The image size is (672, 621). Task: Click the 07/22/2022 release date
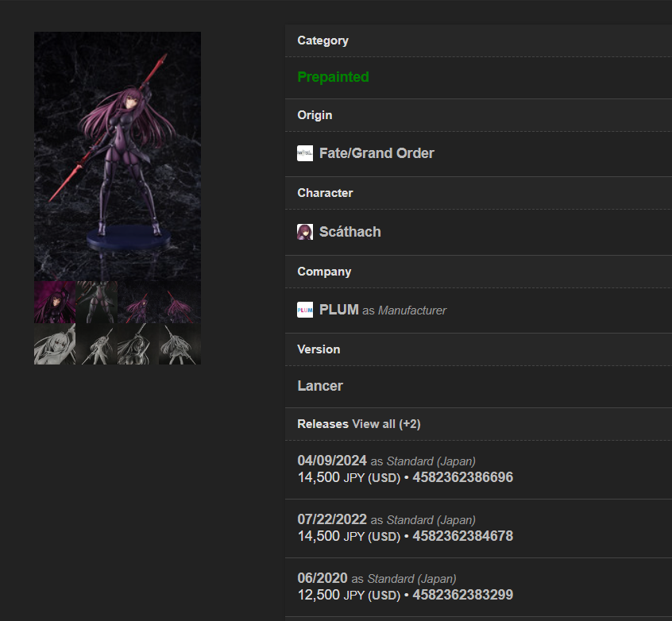click(x=332, y=519)
